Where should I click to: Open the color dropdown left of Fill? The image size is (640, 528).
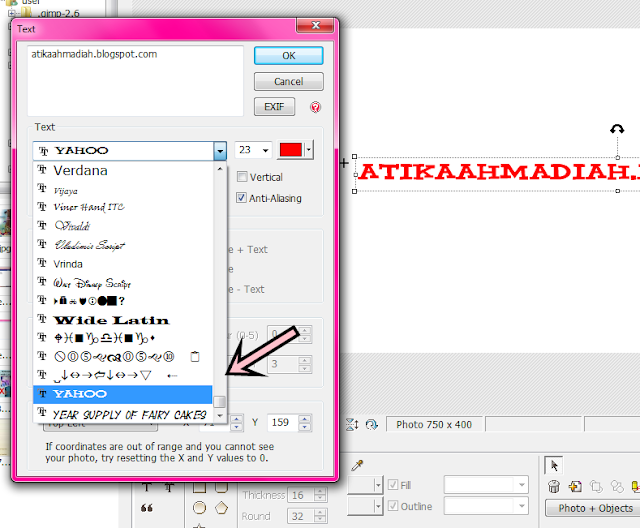coord(378,485)
